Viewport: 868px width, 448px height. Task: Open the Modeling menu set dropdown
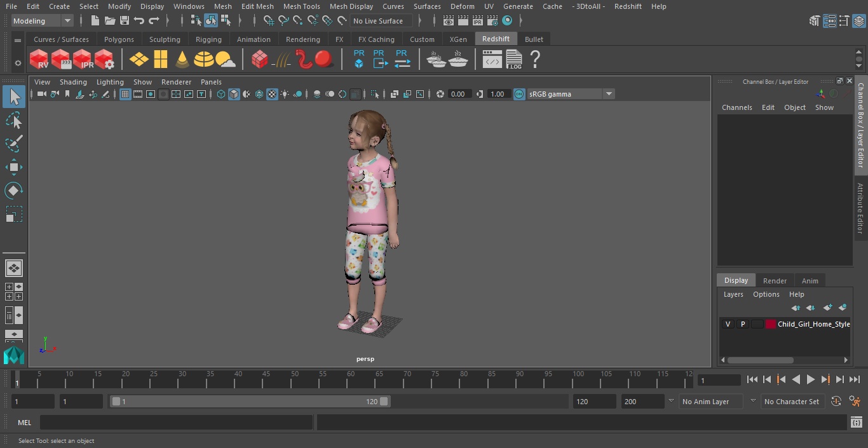42,21
